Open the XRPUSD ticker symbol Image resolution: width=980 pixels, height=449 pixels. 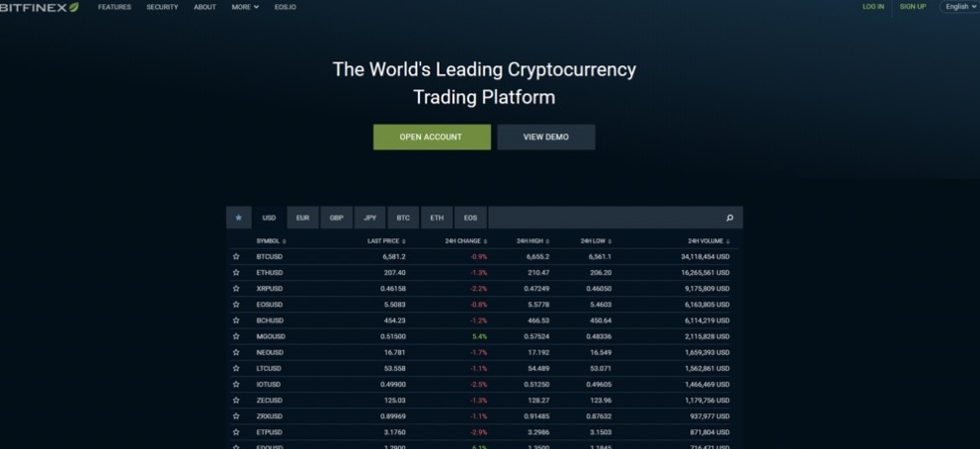[x=270, y=288]
